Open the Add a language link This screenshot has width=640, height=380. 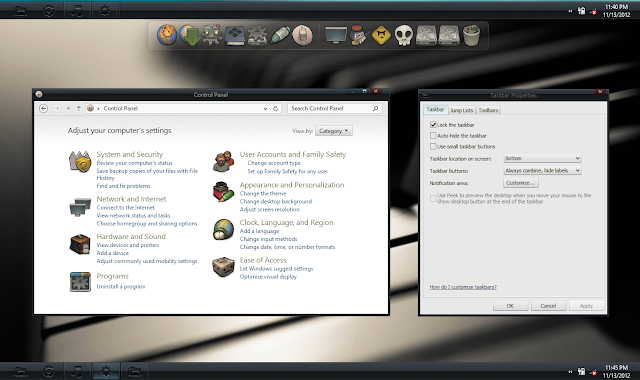(259, 231)
